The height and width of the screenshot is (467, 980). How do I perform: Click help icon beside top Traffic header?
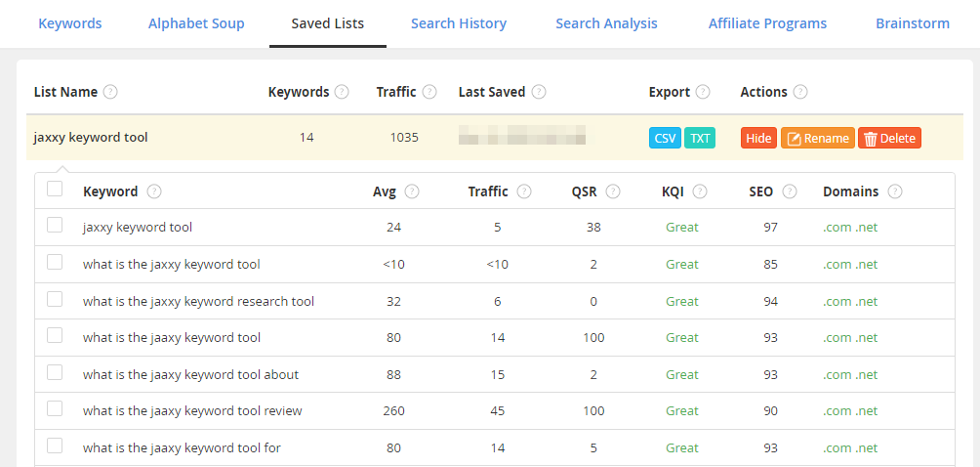pos(429,92)
